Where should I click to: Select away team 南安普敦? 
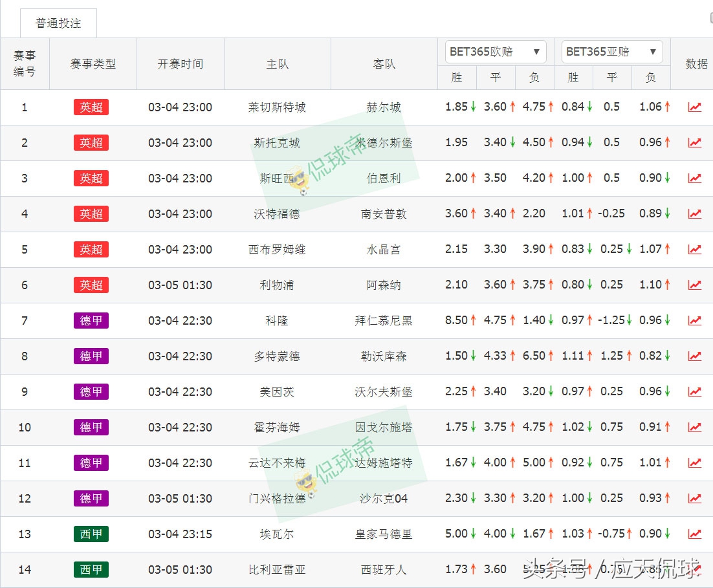pos(383,213)
